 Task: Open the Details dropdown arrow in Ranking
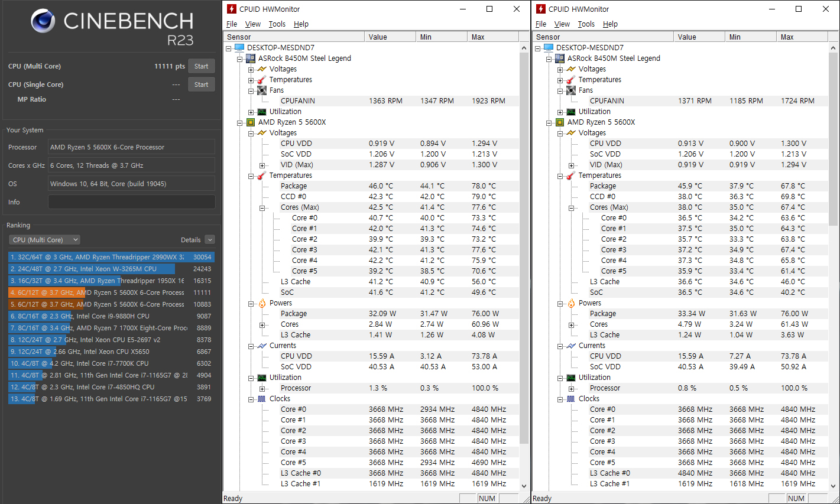[x=210, y=240]
